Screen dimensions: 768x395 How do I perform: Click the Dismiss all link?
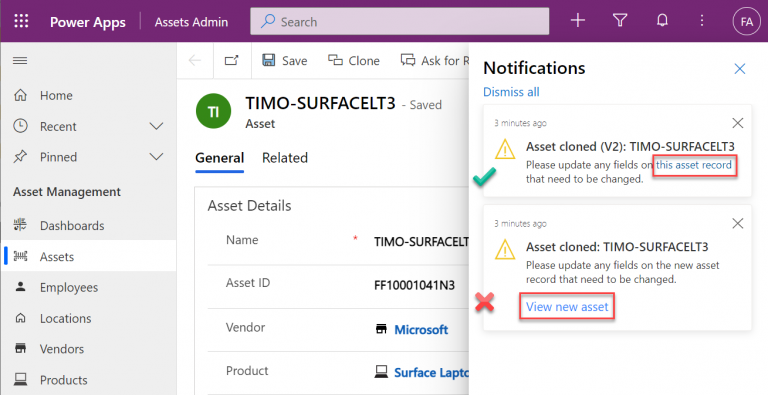pyautogui.click(x=511, y=92)
